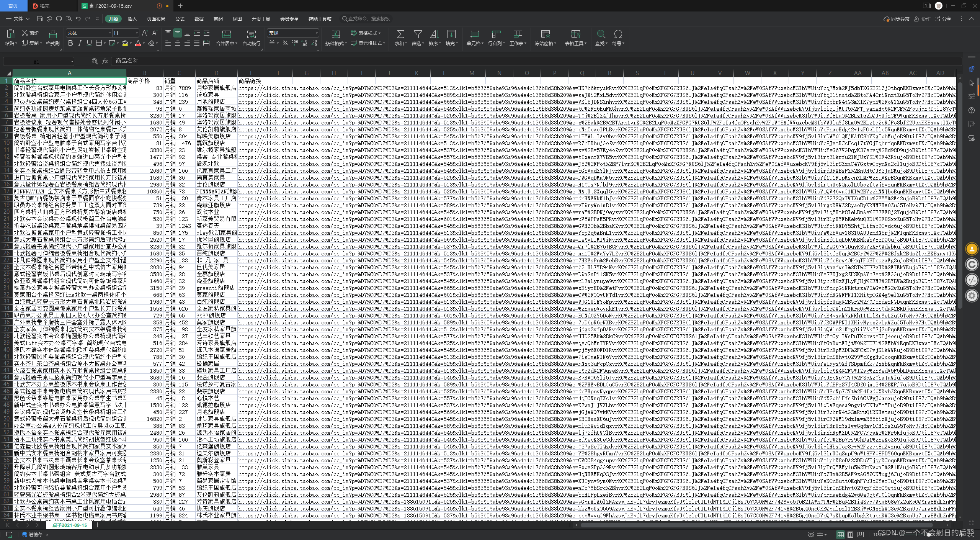The height and width of the screenshot is (540, 980).
Task: Open the Name Box dropdown arrow
Action: 72,61
